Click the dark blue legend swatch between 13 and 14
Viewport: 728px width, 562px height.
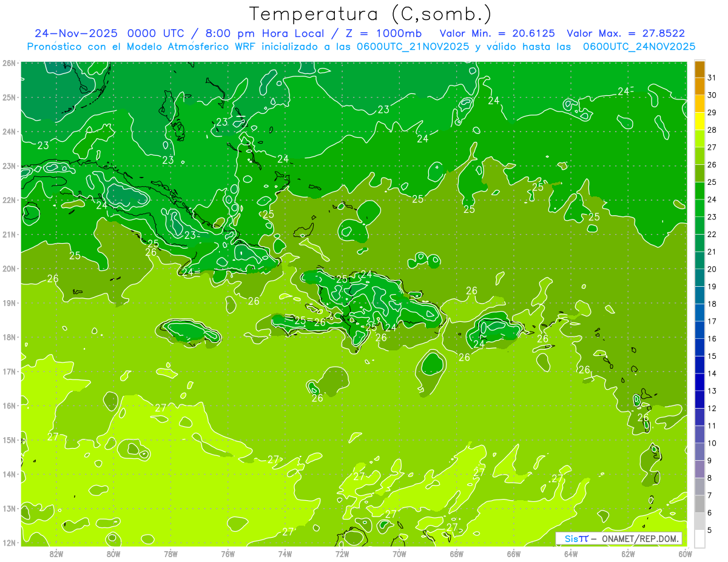[699, 382]
